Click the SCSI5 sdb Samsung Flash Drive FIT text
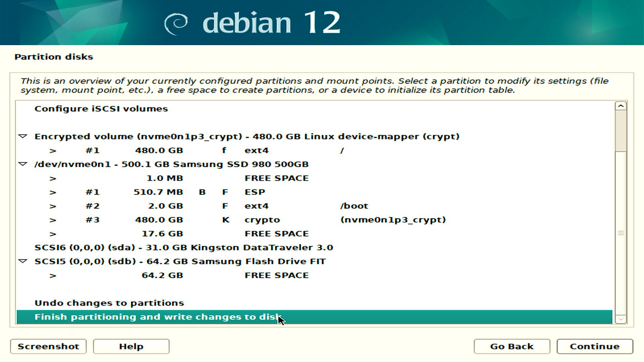 pos(180,261)
